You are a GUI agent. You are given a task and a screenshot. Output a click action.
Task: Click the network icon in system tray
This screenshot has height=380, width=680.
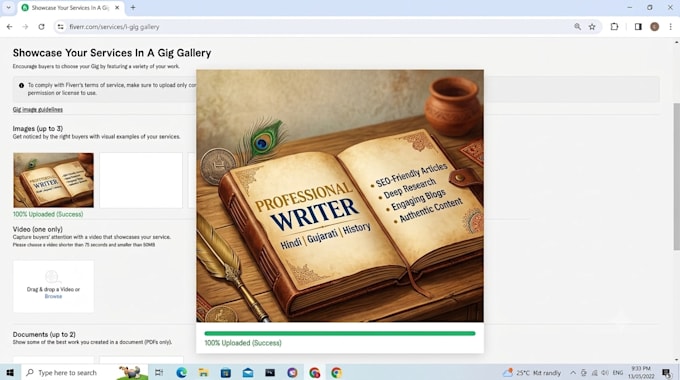tap(595, 373)
